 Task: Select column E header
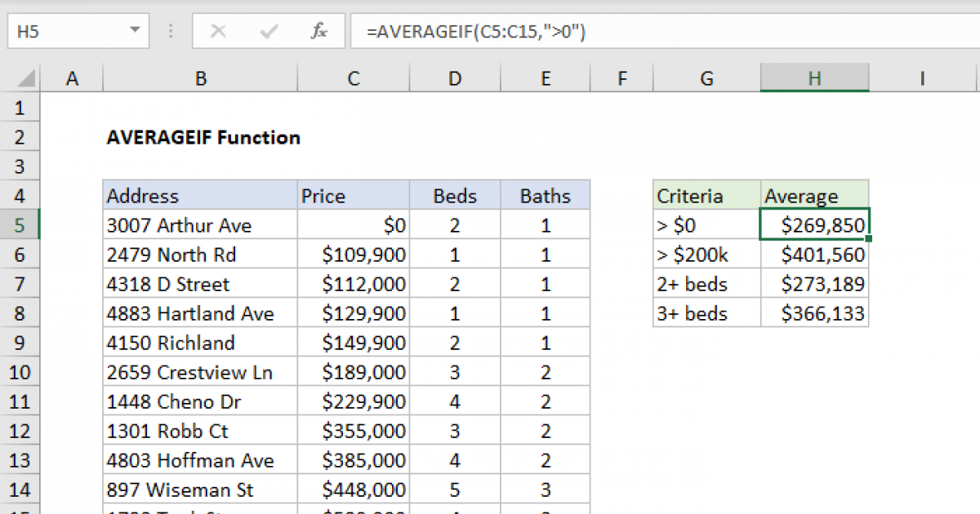[x=546, y=79]
